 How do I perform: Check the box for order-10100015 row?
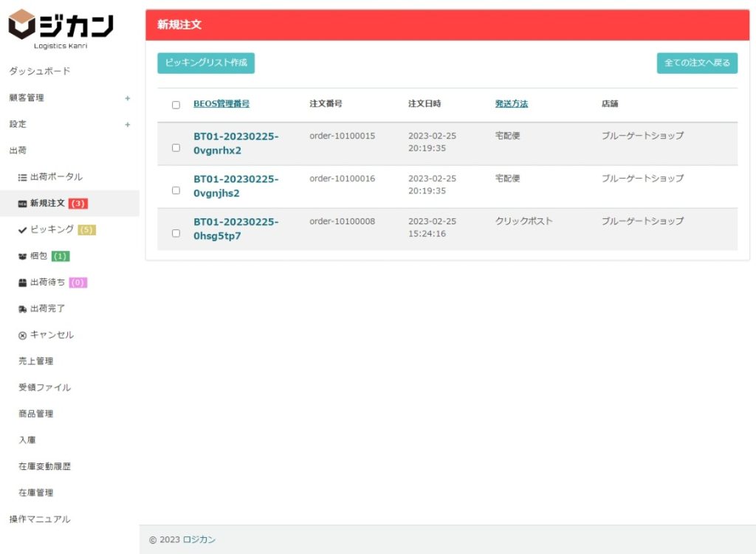pos(176,148)
